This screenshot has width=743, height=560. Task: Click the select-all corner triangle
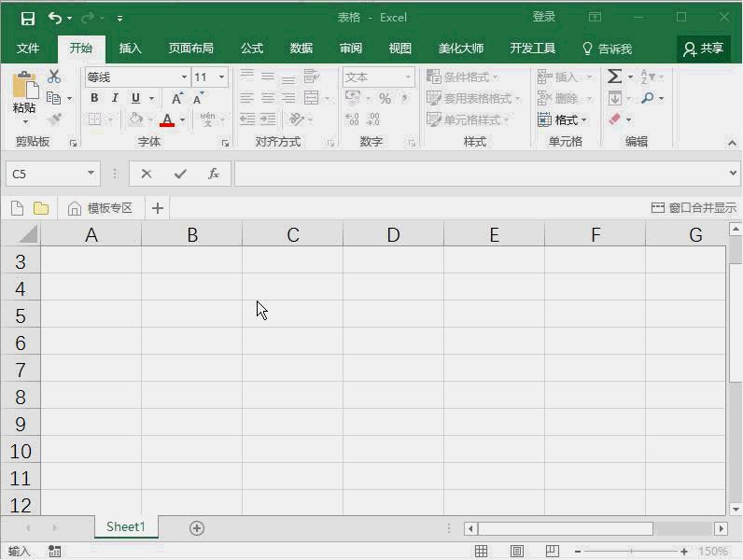coord(27,233)
